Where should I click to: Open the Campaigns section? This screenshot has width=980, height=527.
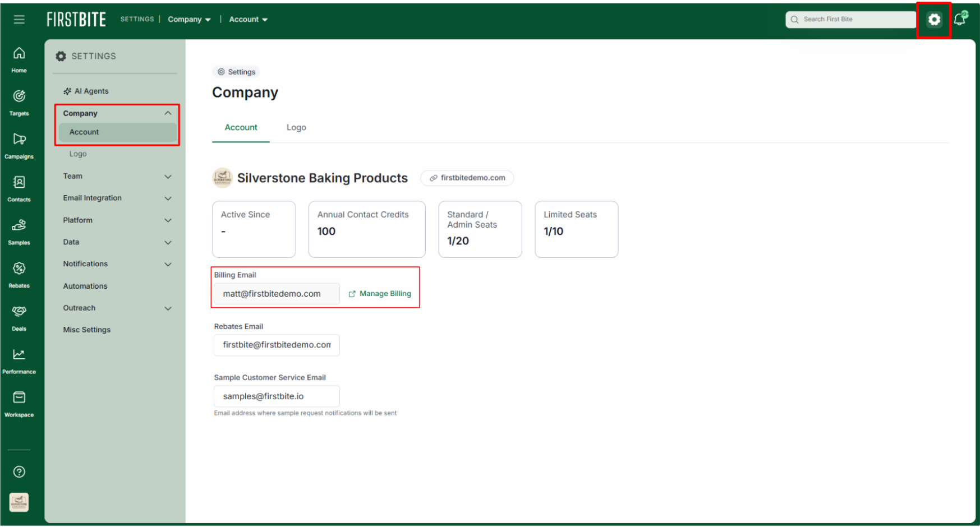point(19,146)
